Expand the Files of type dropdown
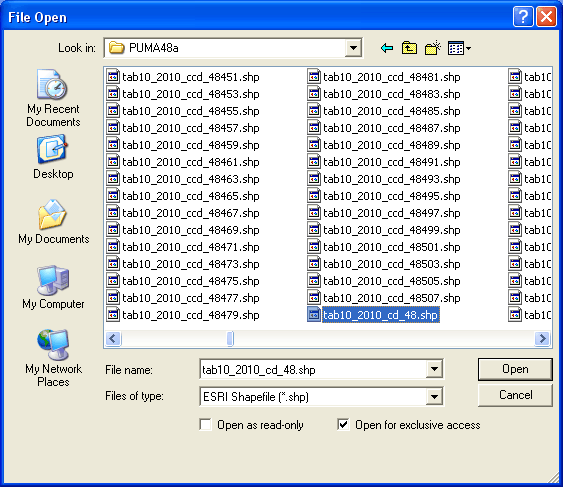Viewport: 563px width, 487px height. click(434, 396)
